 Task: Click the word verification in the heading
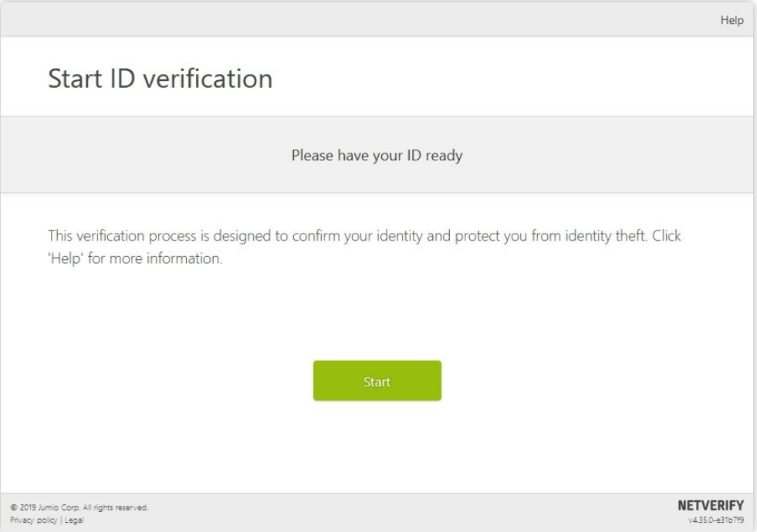(x=208, y=79)
